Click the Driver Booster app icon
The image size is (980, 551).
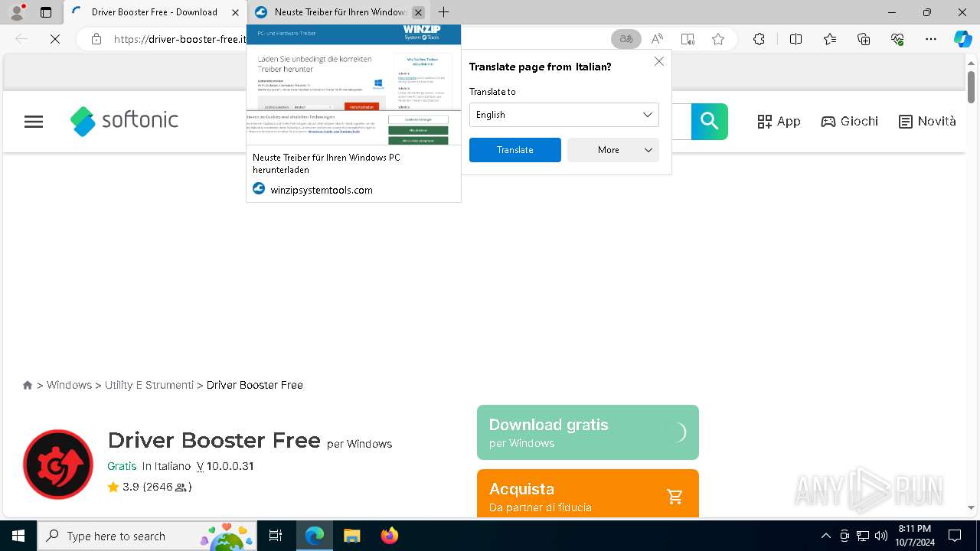pyautogui.click(x=58, y=465)
